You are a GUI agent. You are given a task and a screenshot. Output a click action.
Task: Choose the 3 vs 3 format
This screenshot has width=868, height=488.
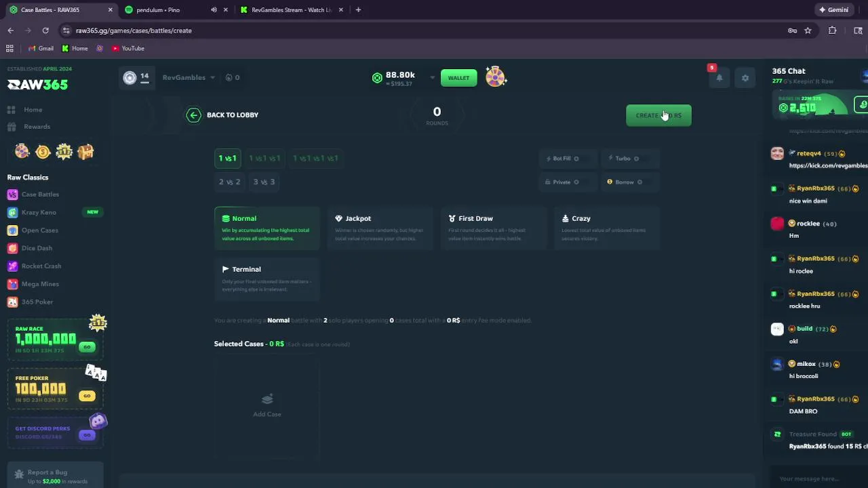pos(264,182)
